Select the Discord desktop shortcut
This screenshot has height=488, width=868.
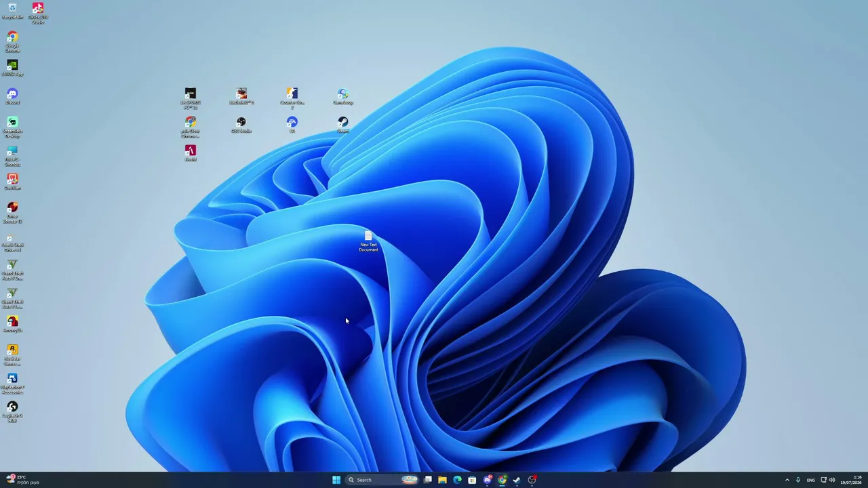click(12, 96)
